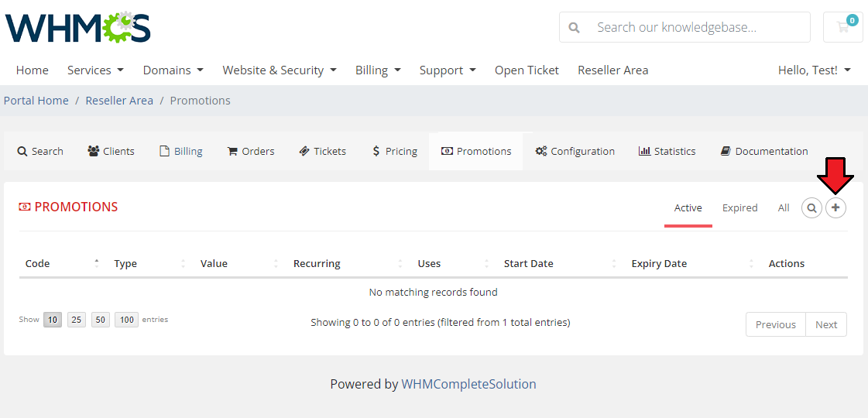Sort table by Expiry Date column

pos(692,263)
